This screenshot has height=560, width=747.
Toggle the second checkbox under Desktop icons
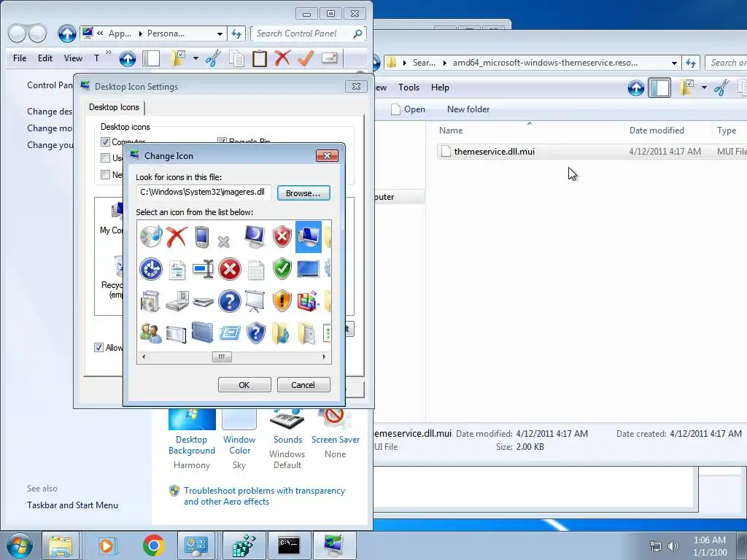point(105,157)
